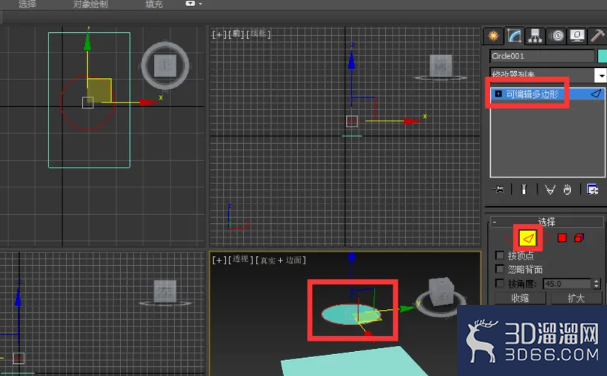This screenshot has height=376, width=607.
Task: Select the Element sub-object level icon
Action: point(579,238)
